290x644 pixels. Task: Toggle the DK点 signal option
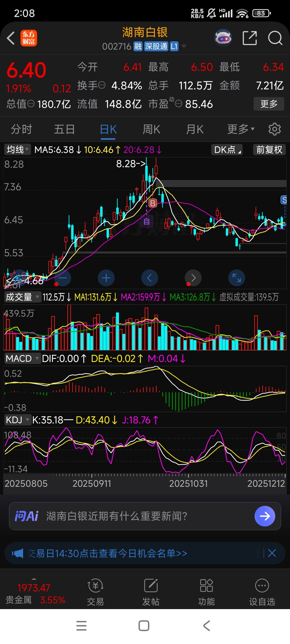coord(227,149)
